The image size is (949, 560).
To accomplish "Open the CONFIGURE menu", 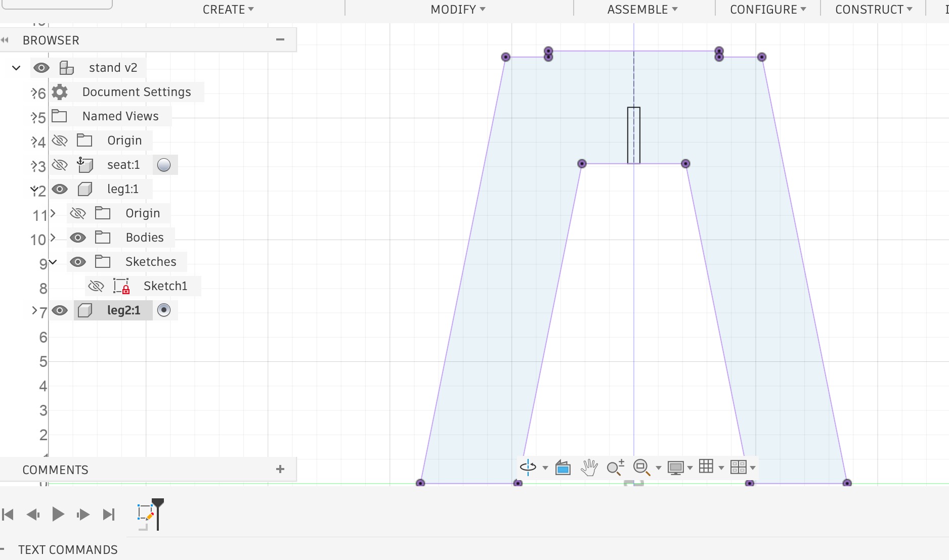I will (768, 10).
